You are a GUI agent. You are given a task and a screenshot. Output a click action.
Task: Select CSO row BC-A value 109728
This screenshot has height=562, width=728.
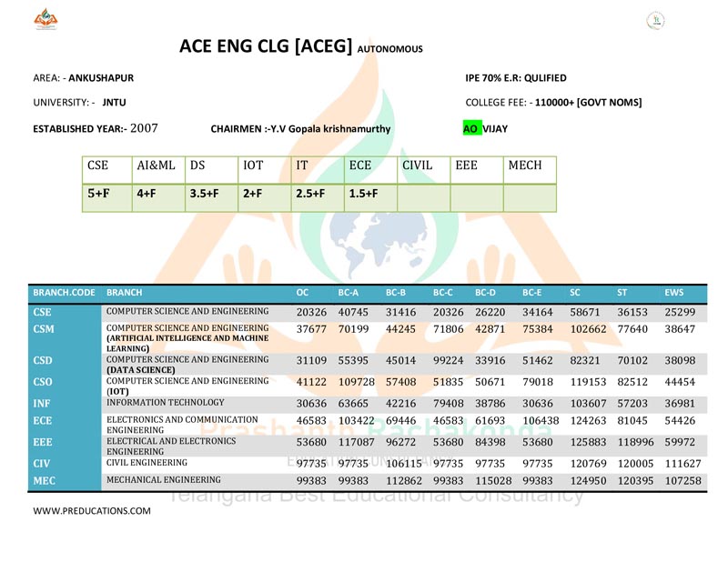356,382
